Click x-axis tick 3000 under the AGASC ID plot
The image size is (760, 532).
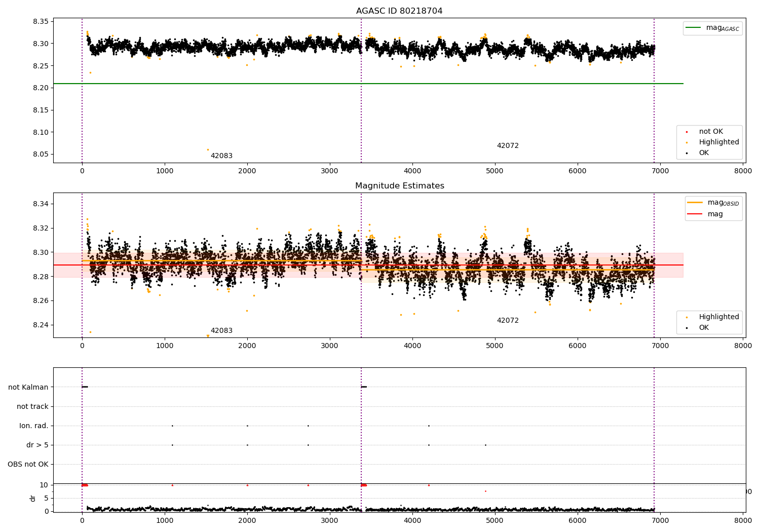click(x=330, y=171)
